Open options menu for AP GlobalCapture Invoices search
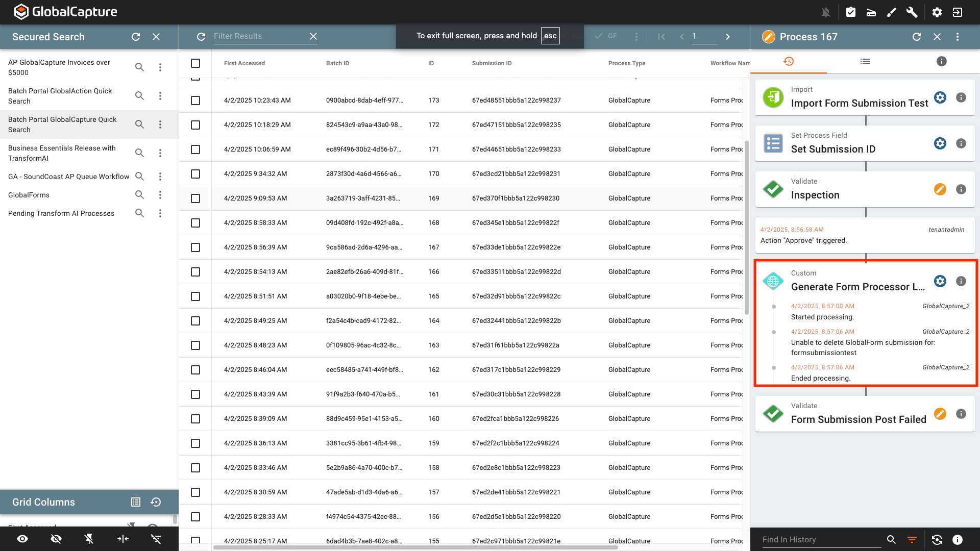 tap(160, 67)
